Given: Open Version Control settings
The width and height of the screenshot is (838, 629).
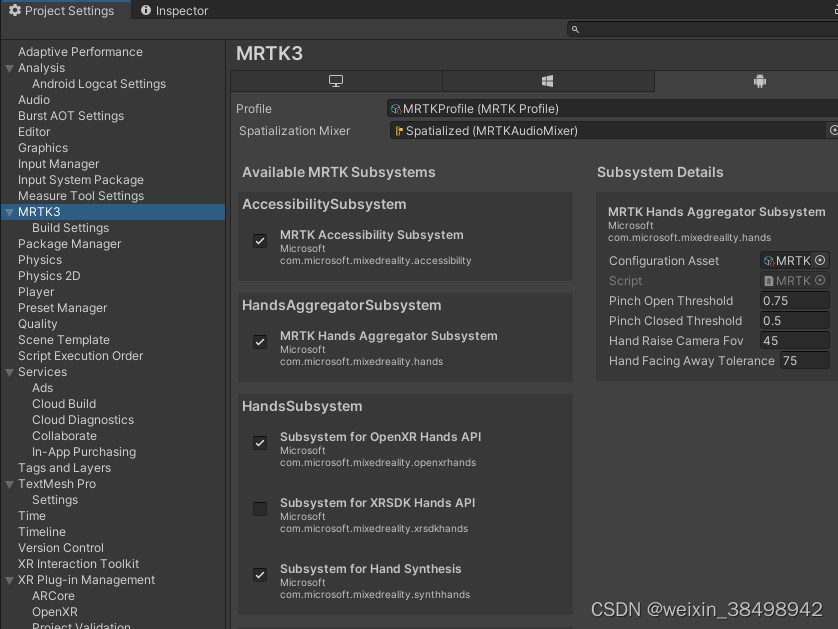Looking at the screenshot, I should click(61, 549).
